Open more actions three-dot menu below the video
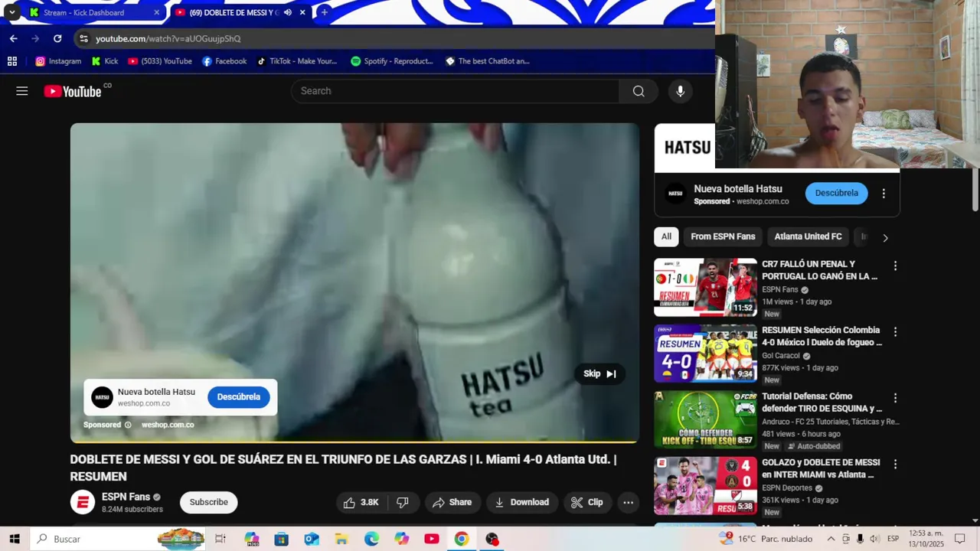 click(x=628, y=502)
